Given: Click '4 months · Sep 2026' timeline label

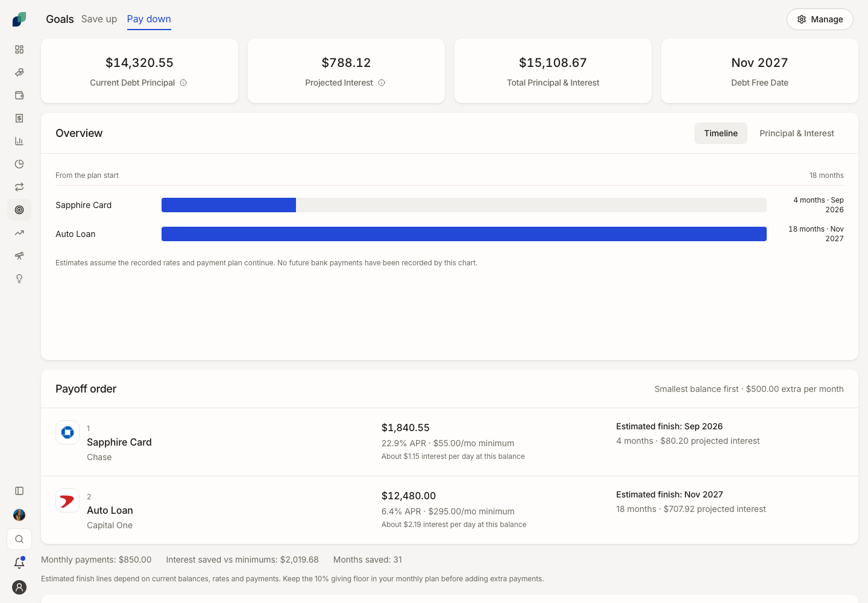Looking at the screenshot, I should [x=819, y=205].
